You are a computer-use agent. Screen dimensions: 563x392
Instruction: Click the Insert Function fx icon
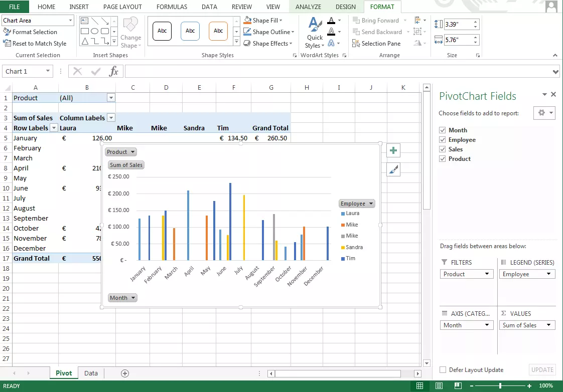tap(114, 71)
